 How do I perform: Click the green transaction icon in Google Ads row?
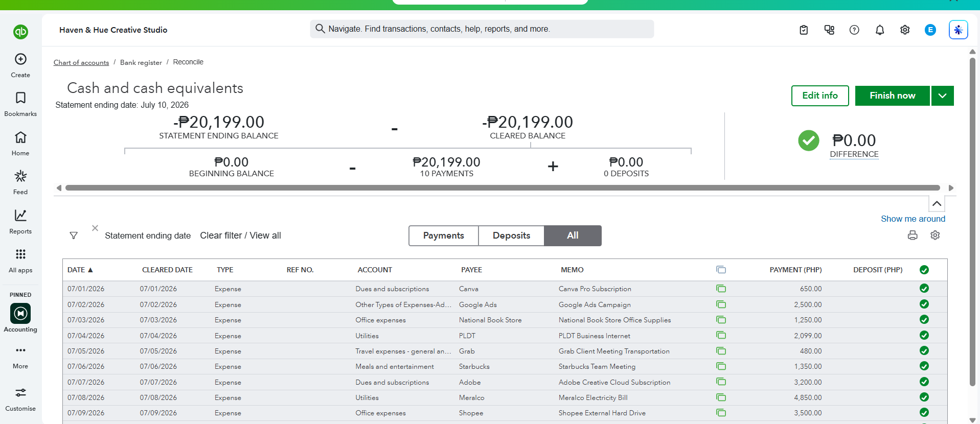[721, 304]
